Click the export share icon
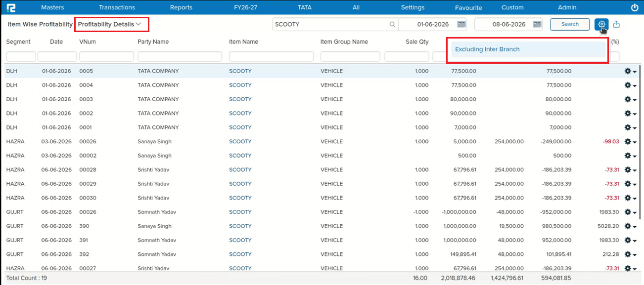The width and height of the screenshot is (644, 285). tap(616, 24)
